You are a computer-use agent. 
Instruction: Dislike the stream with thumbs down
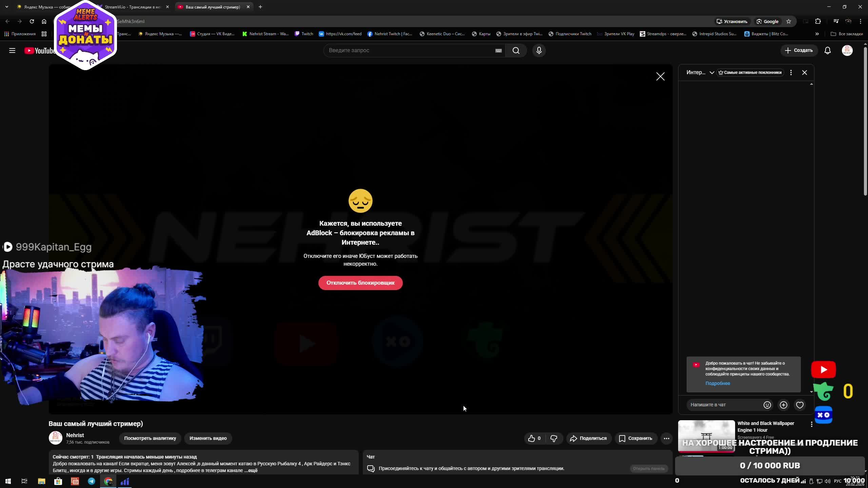tap(554, 438)
